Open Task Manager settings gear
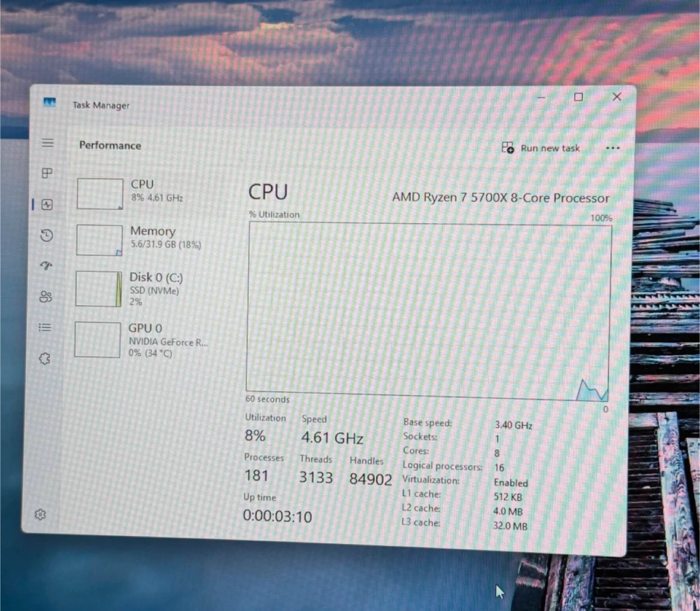This screenshot has height=611, width=700. (x=40, y=514)
